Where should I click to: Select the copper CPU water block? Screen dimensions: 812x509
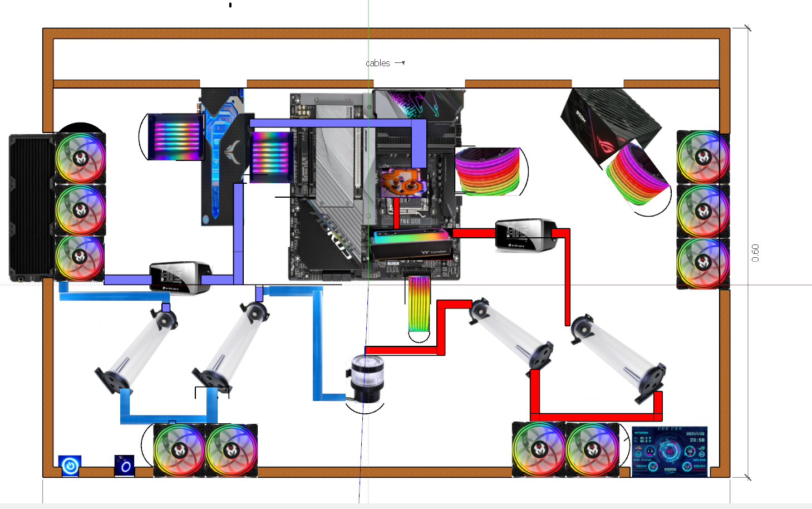[x=404, y=183]
